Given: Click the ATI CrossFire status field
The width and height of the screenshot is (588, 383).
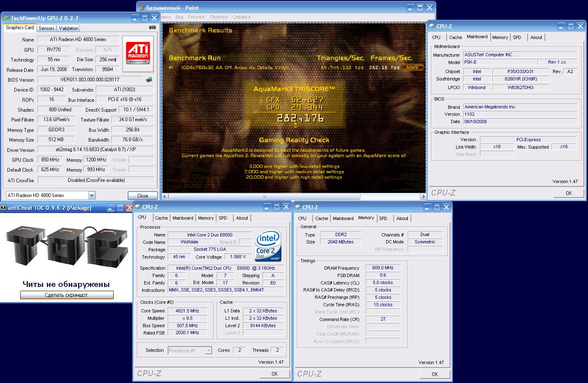Looking at the screenshot, I should pyautogui.click(x=96, y=180).
